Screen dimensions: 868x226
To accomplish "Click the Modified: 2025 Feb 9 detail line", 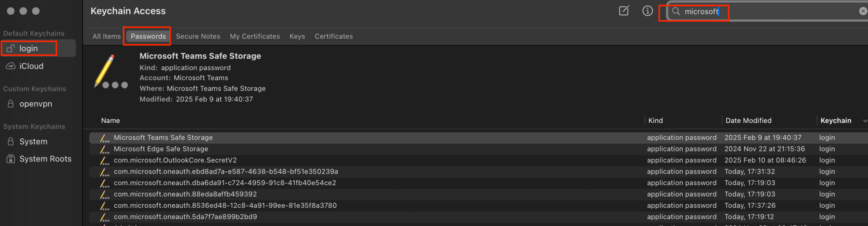I will pos(196,99).
